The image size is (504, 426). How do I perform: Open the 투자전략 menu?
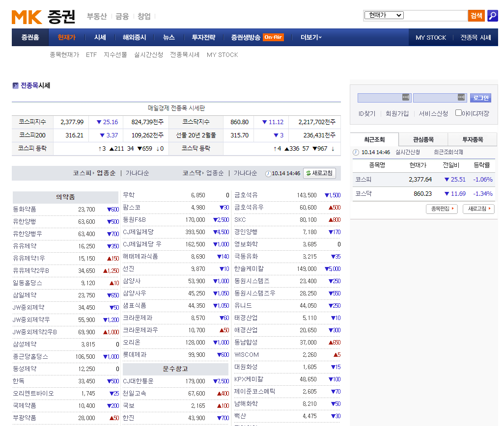click(203, 37)
